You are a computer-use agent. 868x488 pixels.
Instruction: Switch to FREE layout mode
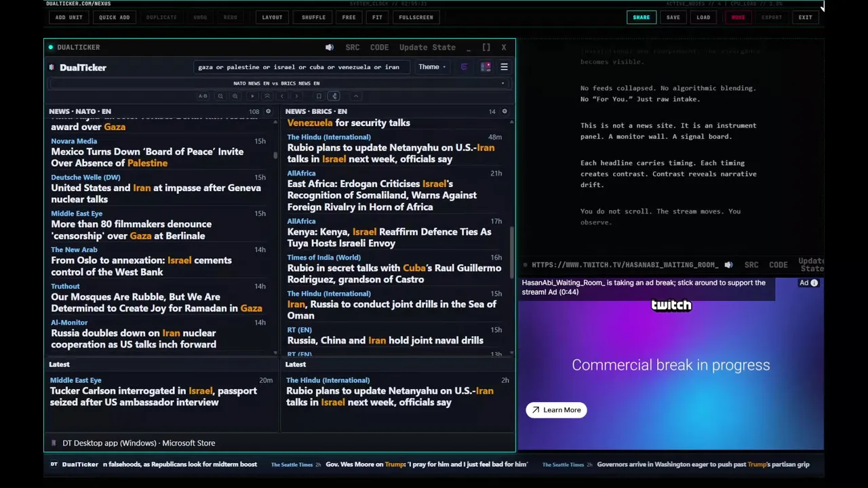pyautogui.click(x=349, y=18)
